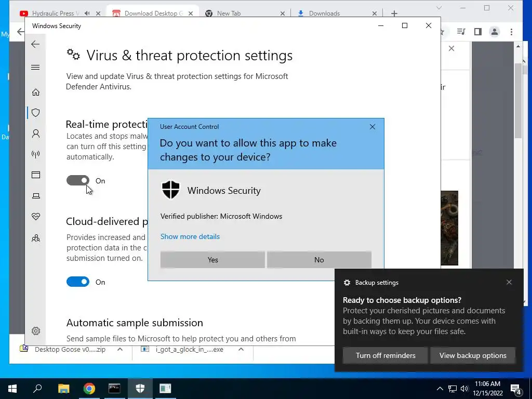
Task: Close the Chrome page side panel X
Action: (451, 48)
